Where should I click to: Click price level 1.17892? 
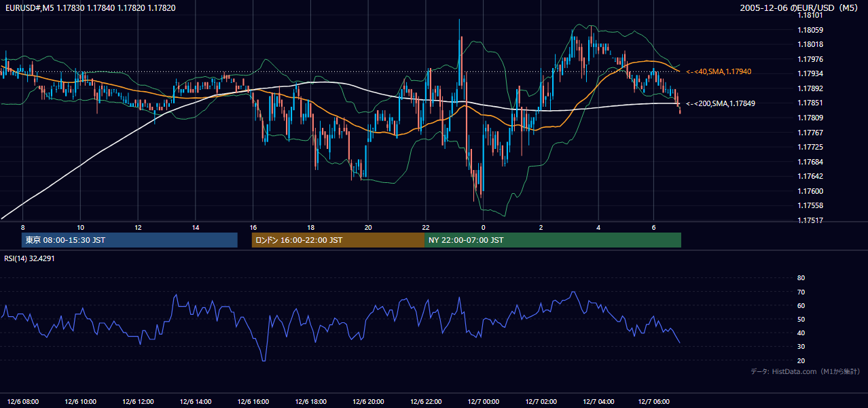coord(810,88)
